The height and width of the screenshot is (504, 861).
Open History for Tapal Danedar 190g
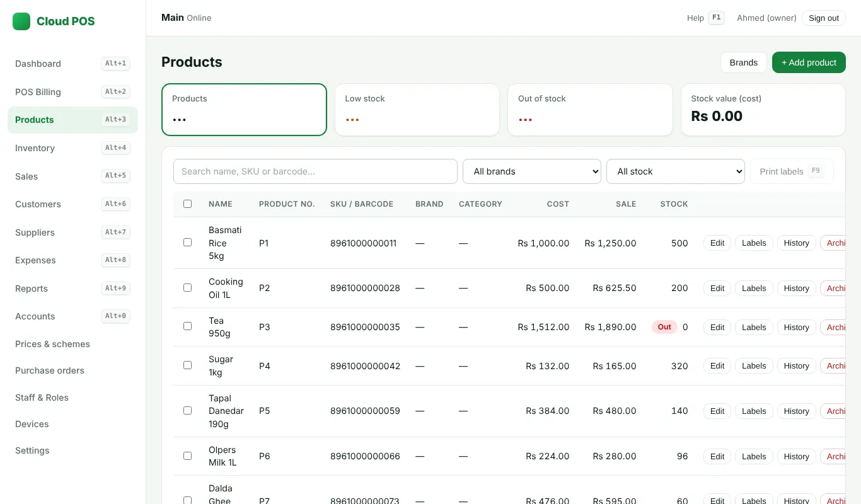point(797,411)
